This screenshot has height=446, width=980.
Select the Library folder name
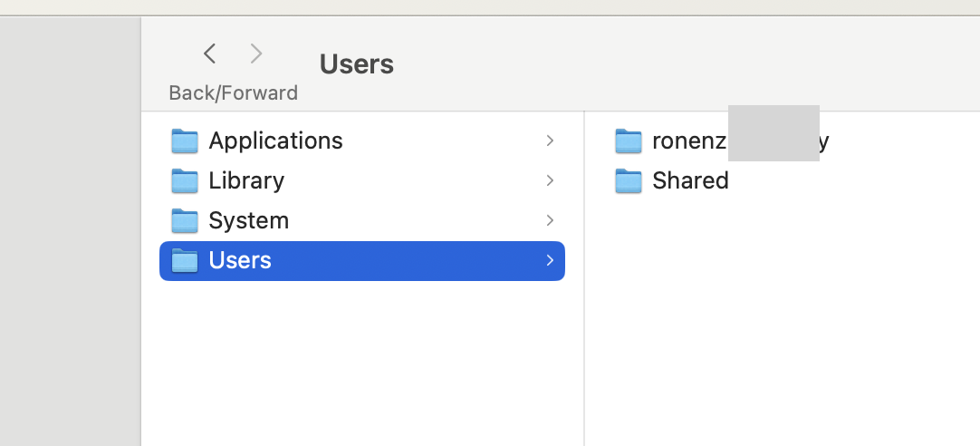[x=246, y=180]
